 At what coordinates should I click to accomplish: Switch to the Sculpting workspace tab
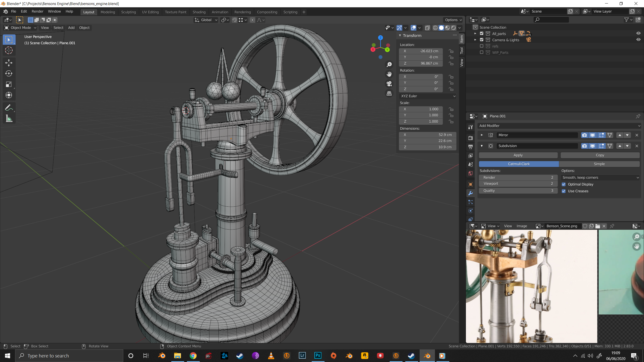tap(128, 12)
